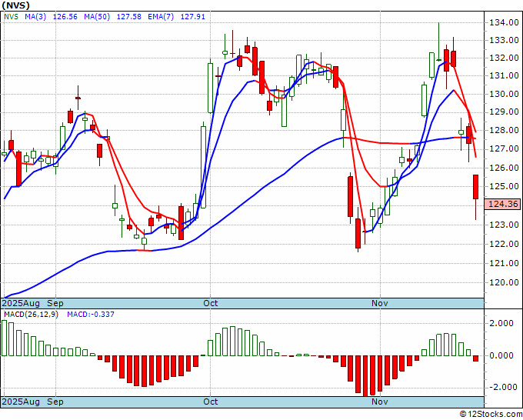This screenshot has height=420, width=523.
Task: Click the (NVS) chart title
Action: [16, 5]
